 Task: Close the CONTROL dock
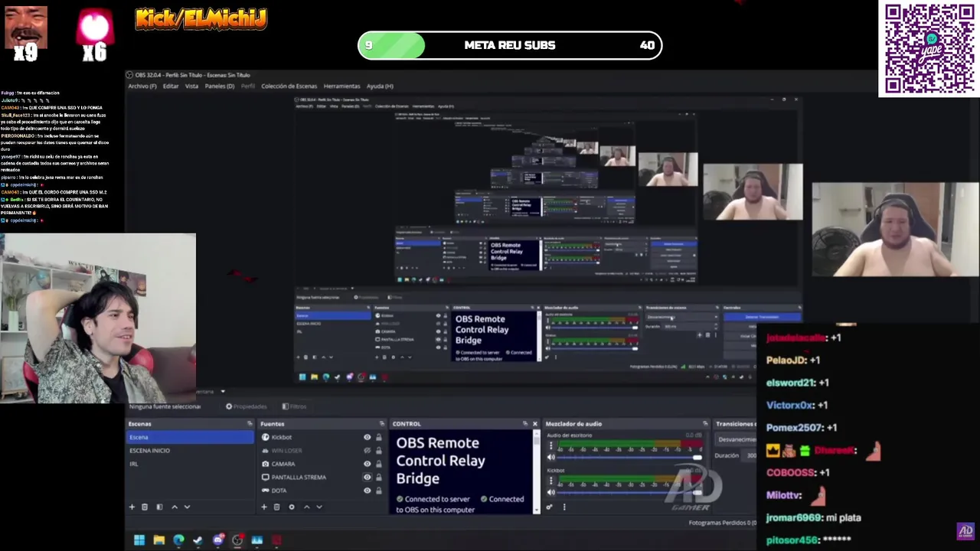tap(535, 424)
